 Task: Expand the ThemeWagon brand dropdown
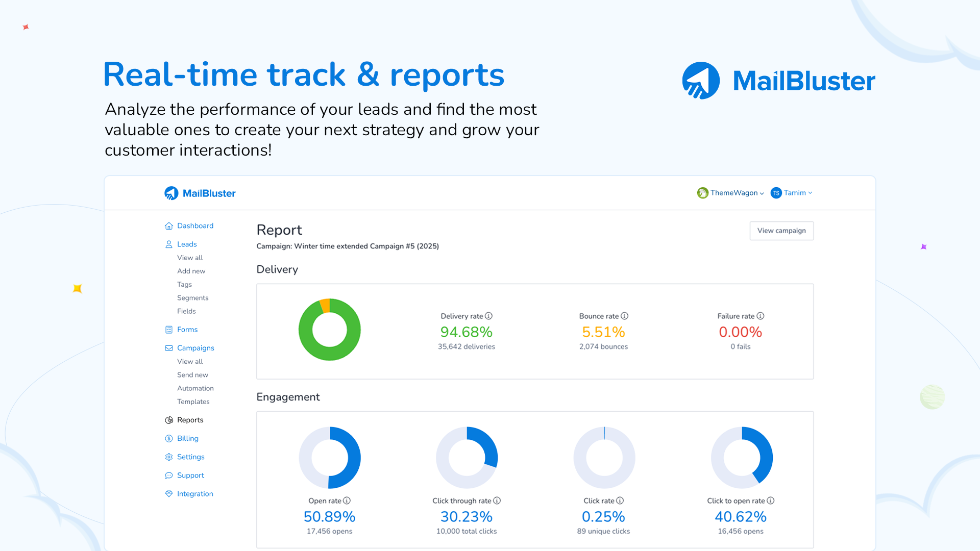point(730,193)
